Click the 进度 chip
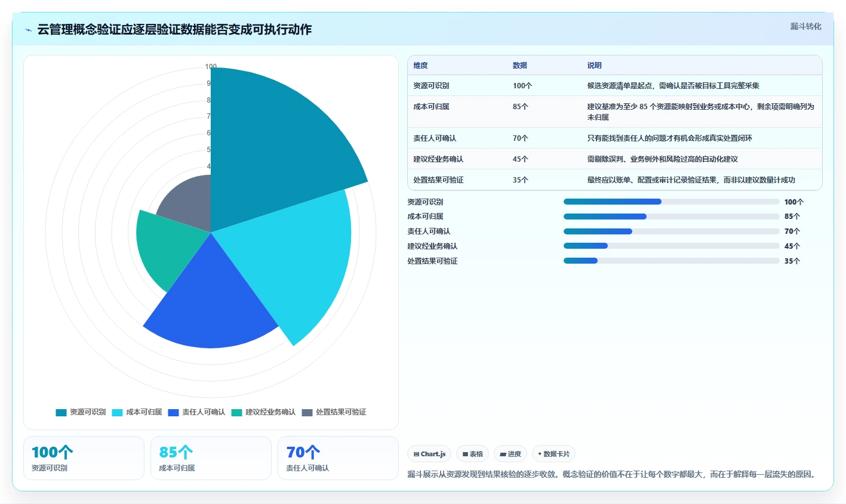 coord(510,454)
